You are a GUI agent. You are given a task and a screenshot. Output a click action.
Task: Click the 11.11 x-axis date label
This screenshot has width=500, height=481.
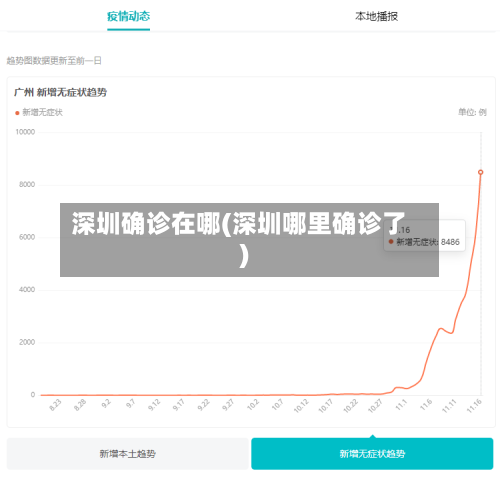[x=449, y=406]
